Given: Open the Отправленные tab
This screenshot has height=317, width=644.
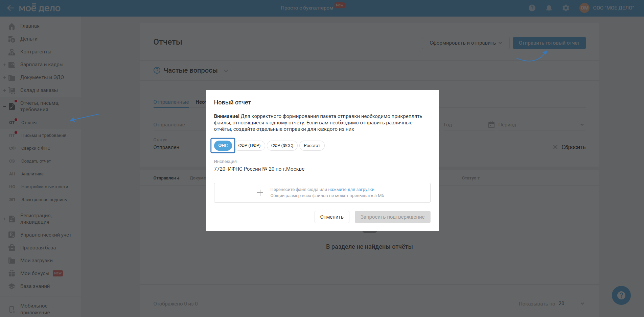Looking at the screenshot, I should (x=171, y=102).
